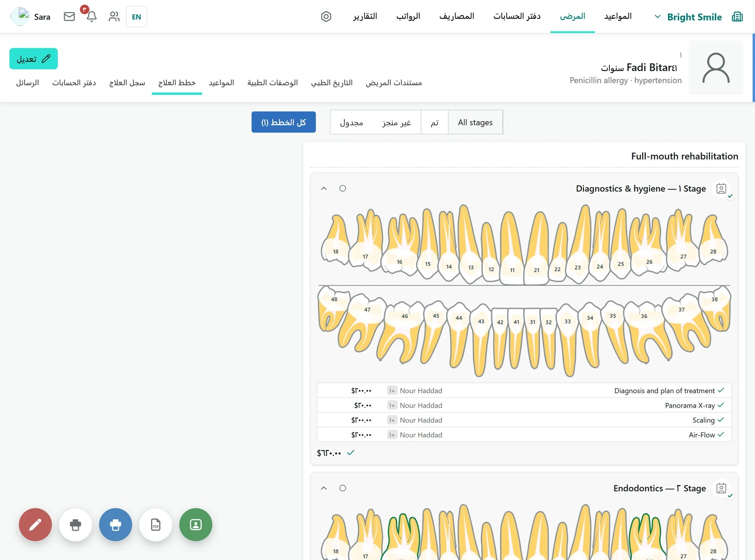Image resolution: width=755 pixels, height=560 pixels.
Task: Open the المصاريف navigation tab
Action: pos(457,16)
